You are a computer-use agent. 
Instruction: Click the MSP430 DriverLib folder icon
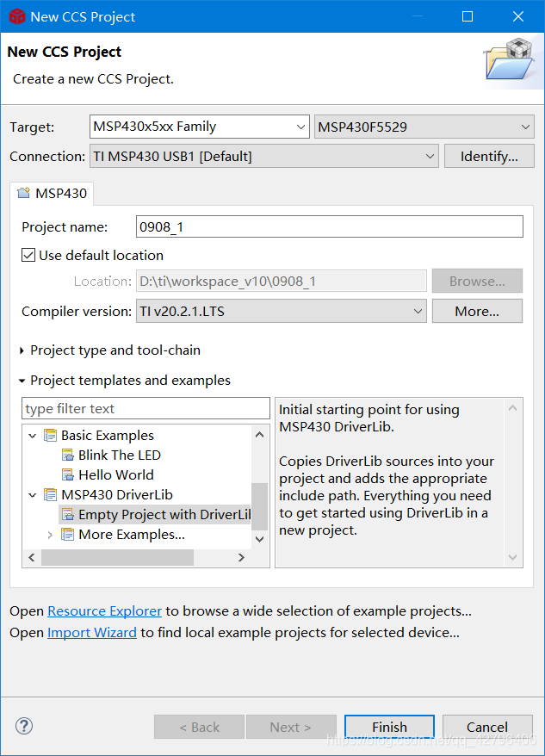(x=51, y=495)
